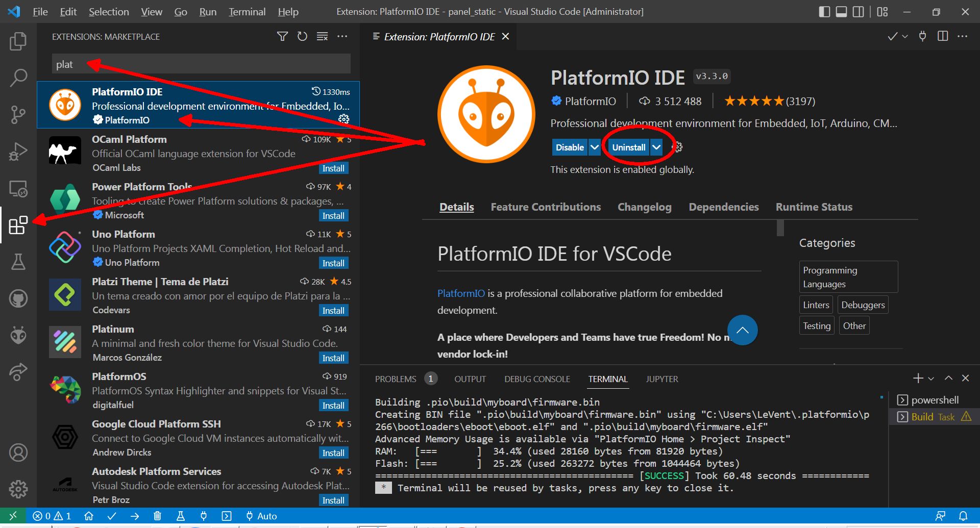Open the PlatformIO alien icon view
The width and height of the screenshot is (980, 528).
coord(18,335)
